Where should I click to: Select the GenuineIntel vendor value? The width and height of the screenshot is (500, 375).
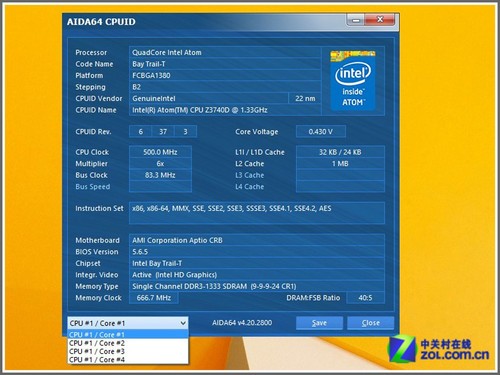point(209,98)
